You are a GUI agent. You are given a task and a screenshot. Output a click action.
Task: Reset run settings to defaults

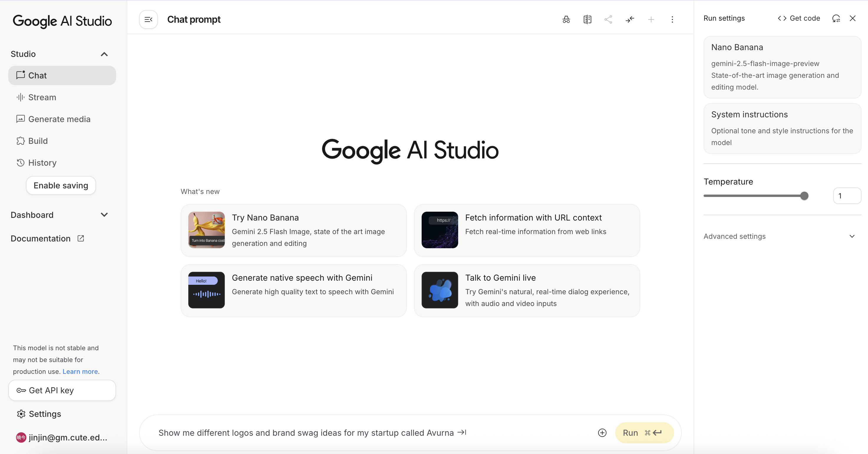click(836, 19)
